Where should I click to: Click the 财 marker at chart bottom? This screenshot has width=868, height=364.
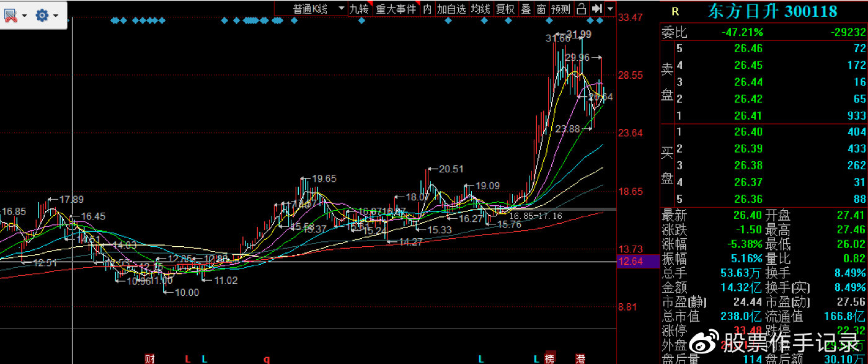[x=149, y=358]
